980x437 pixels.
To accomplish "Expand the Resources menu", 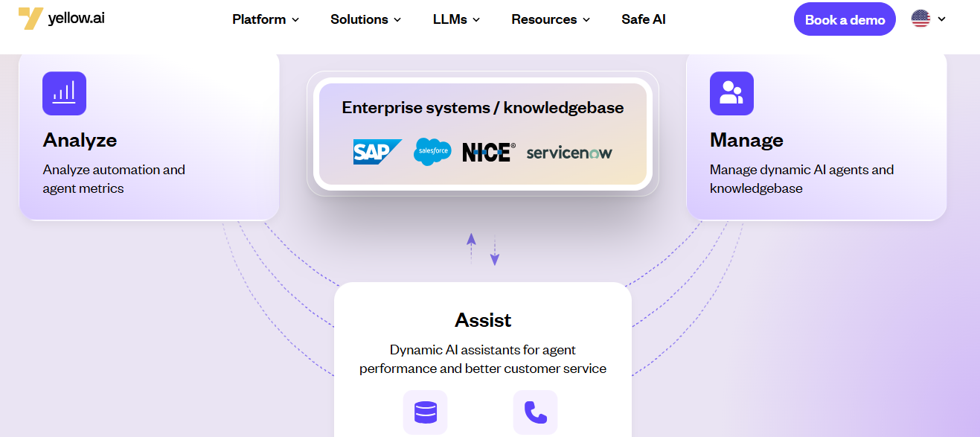I will [551, 19].
